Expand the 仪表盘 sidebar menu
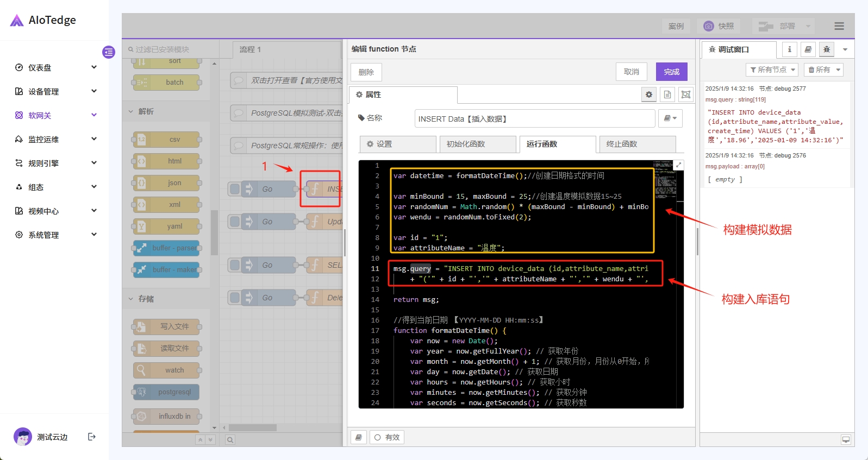 pyautogui.click(x=93, y=67)
